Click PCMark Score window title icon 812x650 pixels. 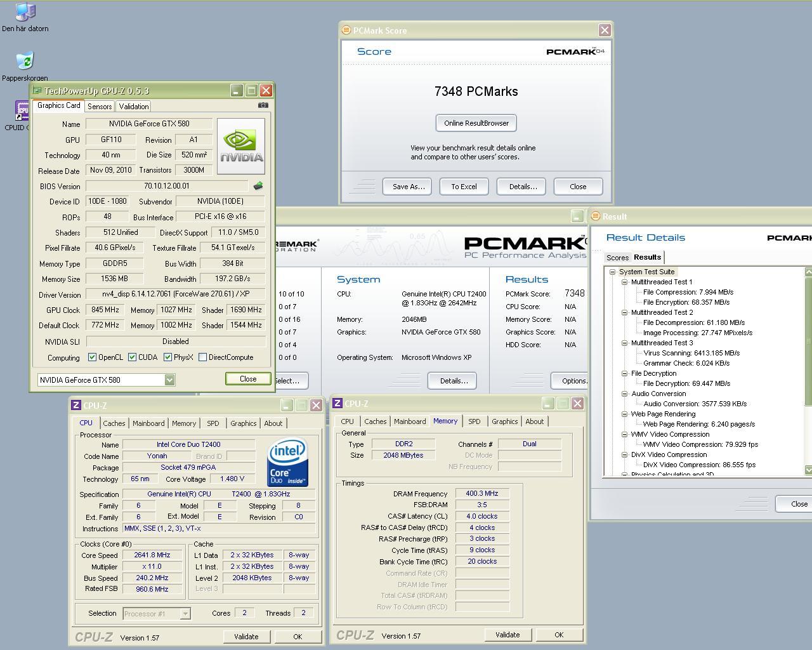click(346, 30)
